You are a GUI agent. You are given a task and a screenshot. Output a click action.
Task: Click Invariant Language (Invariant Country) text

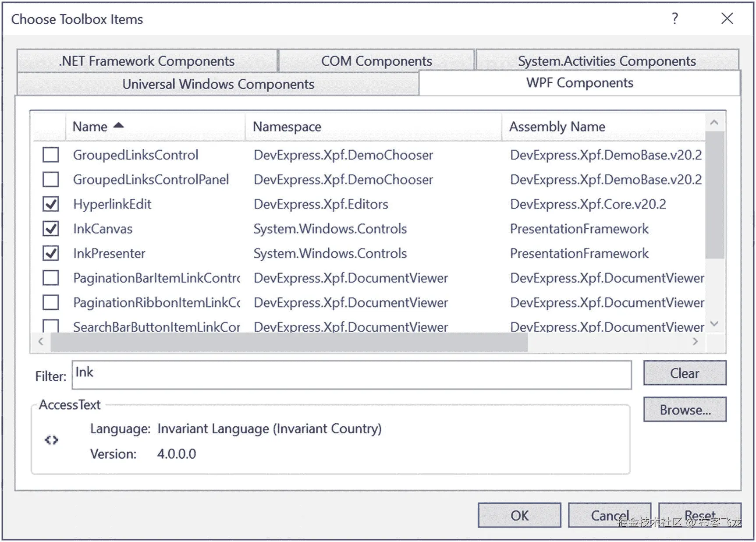[270, 429]
